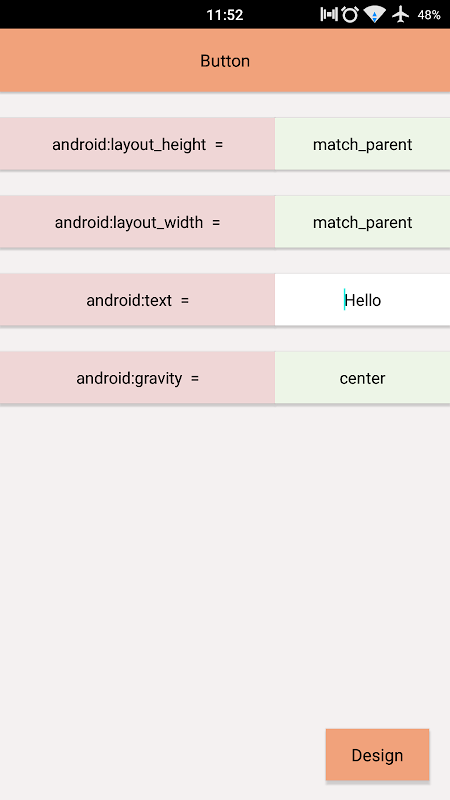Tap the 48% battery indicator
Viewport: 450px width, 800px height.
click(x=429, y=15)
